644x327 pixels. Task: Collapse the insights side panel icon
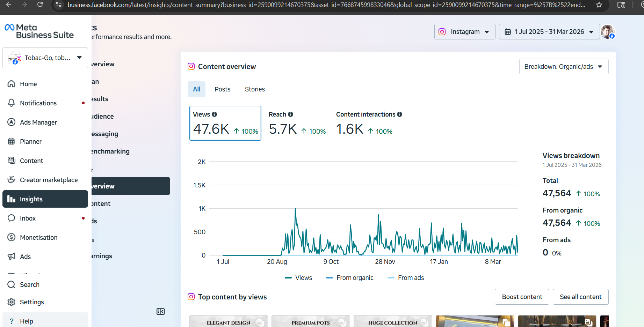161,312
